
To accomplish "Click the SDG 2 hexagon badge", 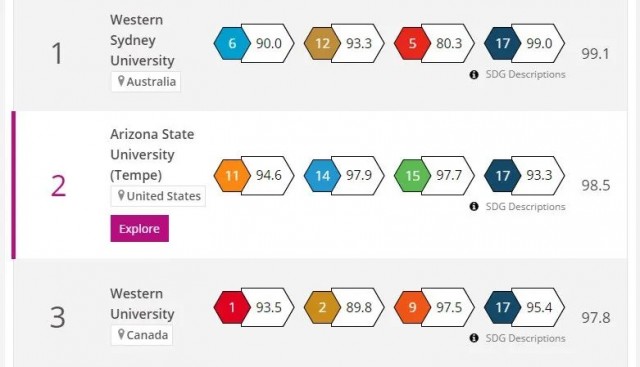I will pos(322,307).
